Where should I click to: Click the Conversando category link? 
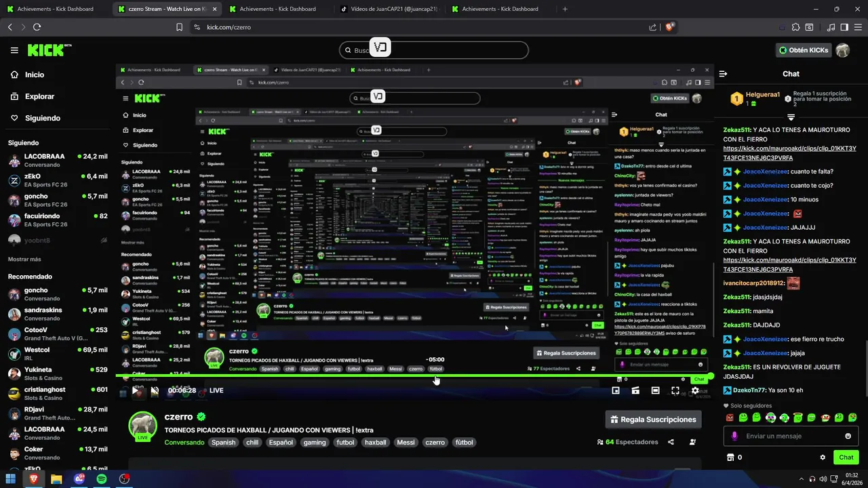point(184,443)
